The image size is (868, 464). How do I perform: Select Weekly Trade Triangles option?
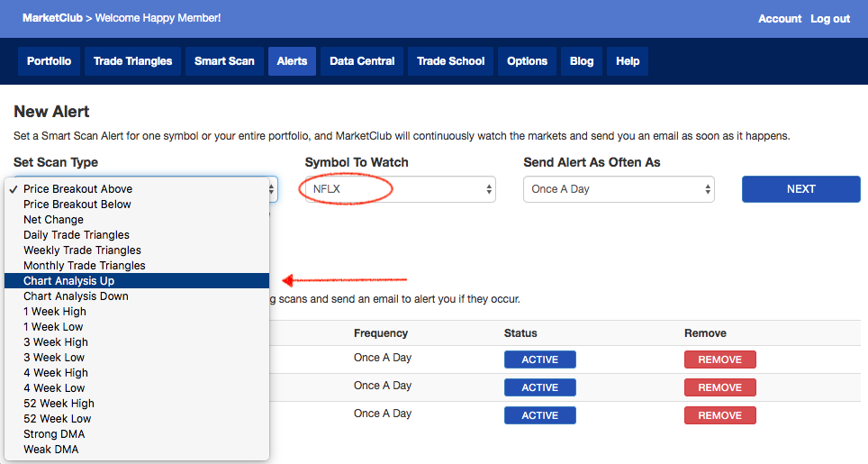coord(137,250)
